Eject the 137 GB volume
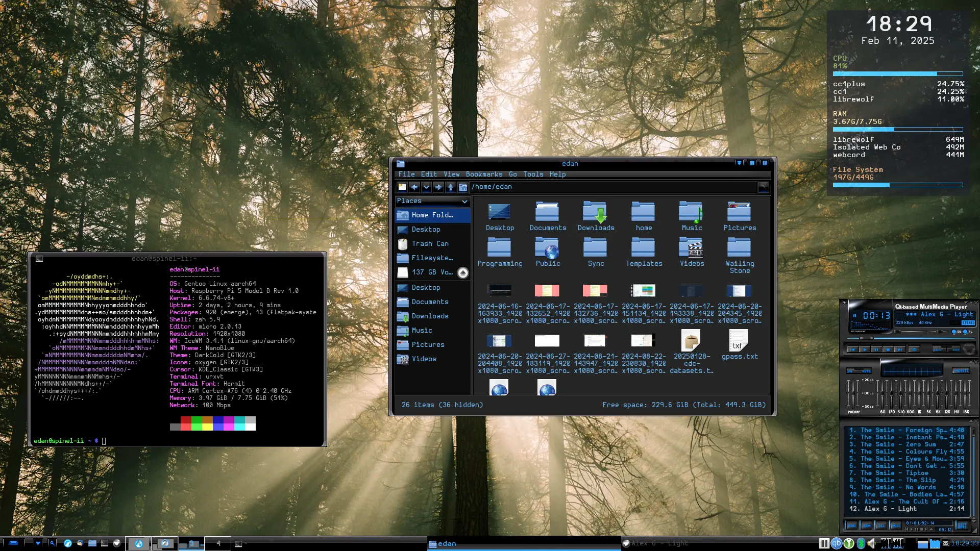This screenshot has width=980, height=551. click(462, 273)
